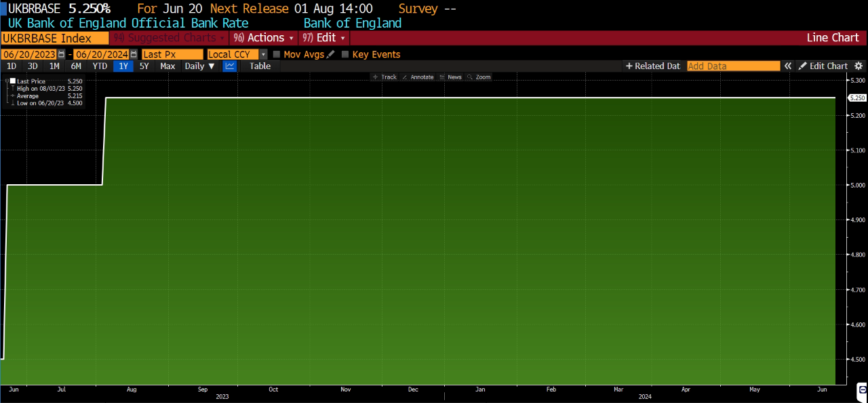Select the 1M range tab
Screen dimensions: 868x403
54,66
